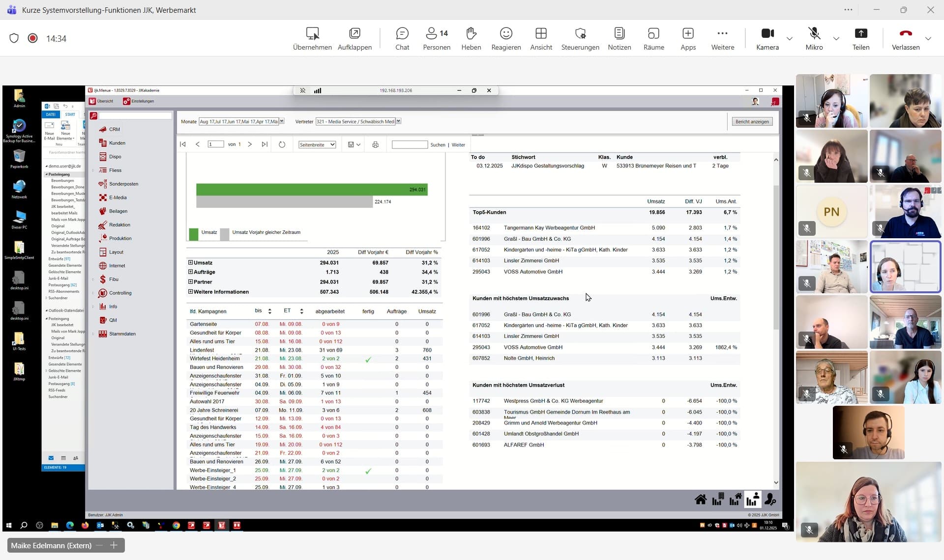Go to next report page arrow
This screenshot has height=560, width=944.
click(250, 144)
